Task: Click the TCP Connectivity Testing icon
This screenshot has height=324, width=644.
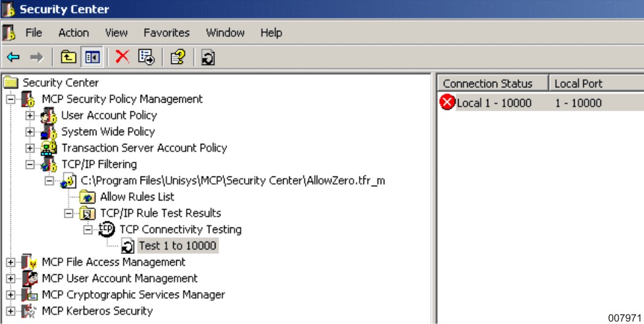Action: (x=107, y=229)
